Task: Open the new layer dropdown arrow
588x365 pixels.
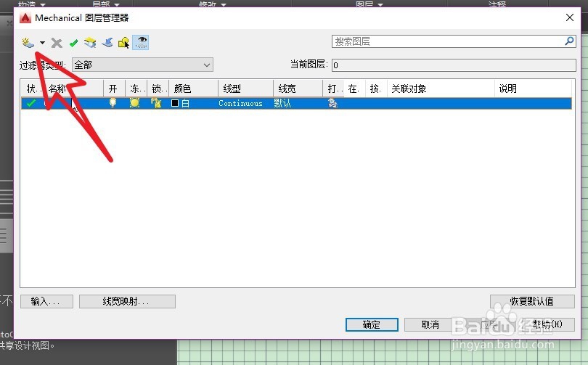Action: coord(42,43)
